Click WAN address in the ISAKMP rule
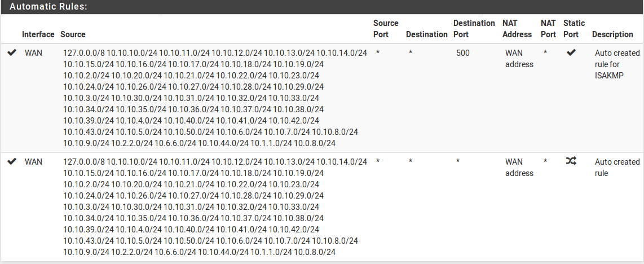 [519, 59]
